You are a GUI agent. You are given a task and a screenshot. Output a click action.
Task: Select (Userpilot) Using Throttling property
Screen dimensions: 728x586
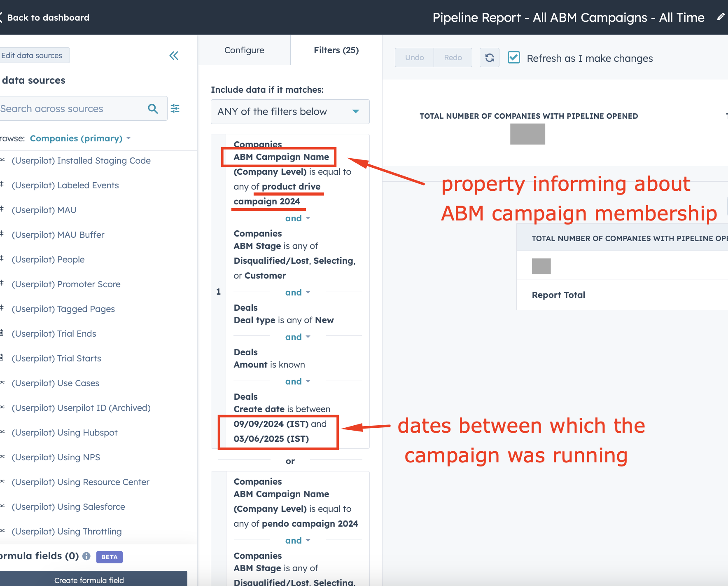[67, 532]
